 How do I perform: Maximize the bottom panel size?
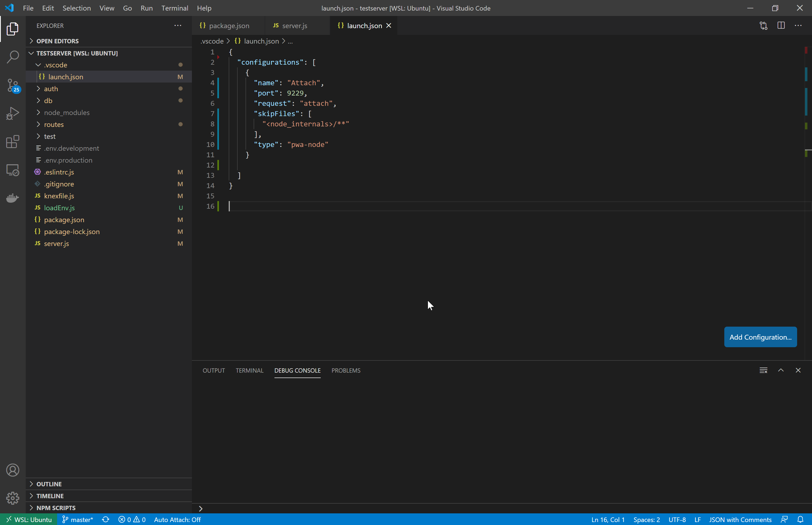point(781,370)
